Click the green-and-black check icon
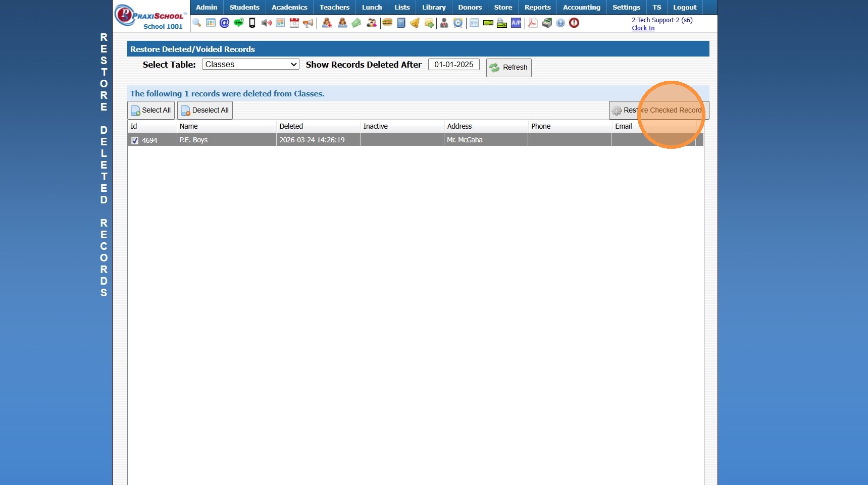Viewport: 868px width, 485px height. coord(488,23)
